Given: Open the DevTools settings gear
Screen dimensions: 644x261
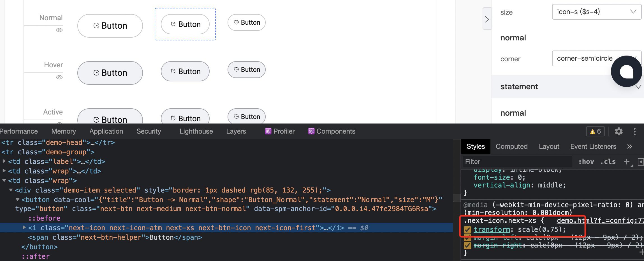Looking at the screenshot, I should [619, 131].
